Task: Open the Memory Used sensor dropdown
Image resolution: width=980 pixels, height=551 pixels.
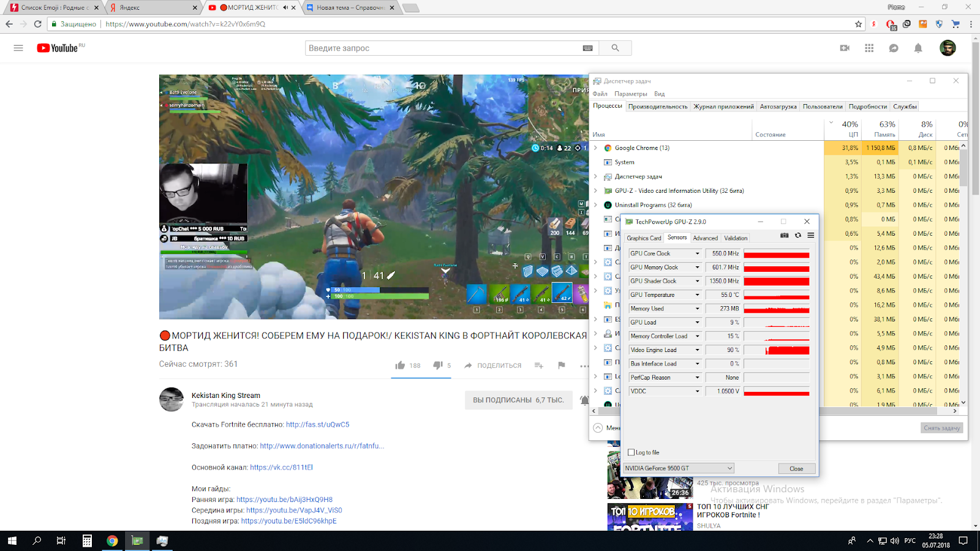Action: click(x=697, y=309)
